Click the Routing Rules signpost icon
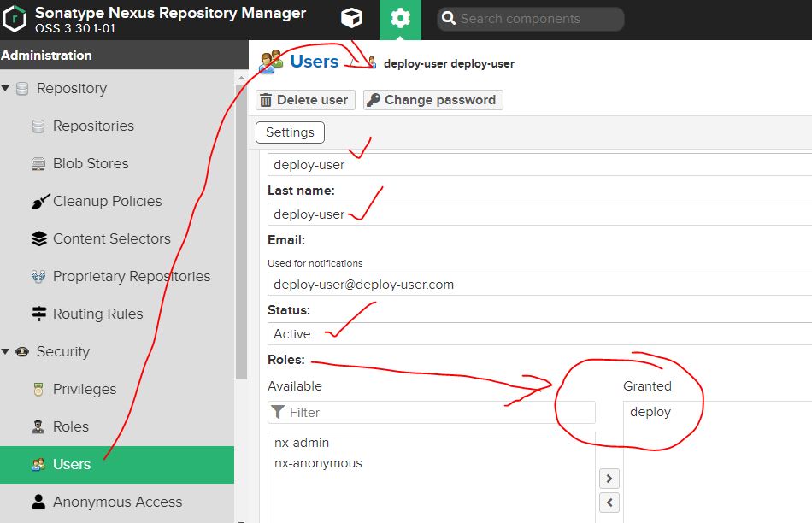812x523 pixels. click(x=38, y=314)
